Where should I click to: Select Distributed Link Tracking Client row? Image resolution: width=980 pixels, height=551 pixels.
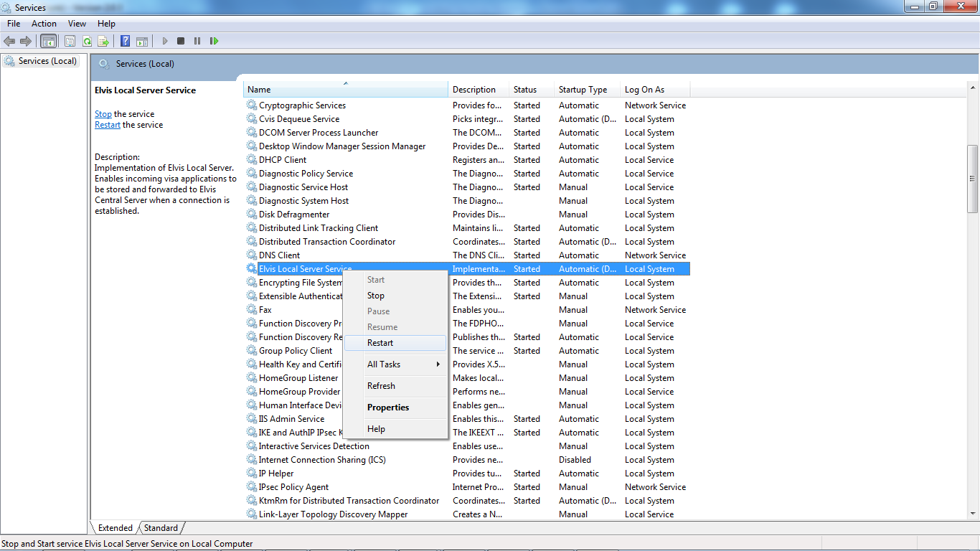point(467,228)
